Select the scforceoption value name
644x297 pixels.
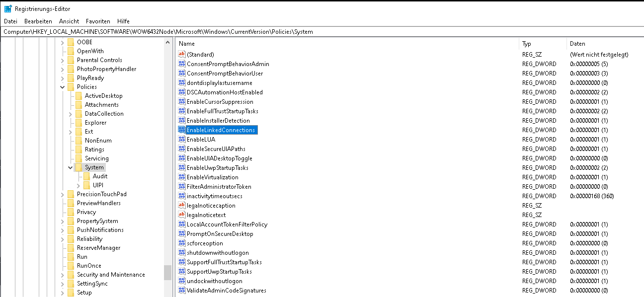[205, 243]
